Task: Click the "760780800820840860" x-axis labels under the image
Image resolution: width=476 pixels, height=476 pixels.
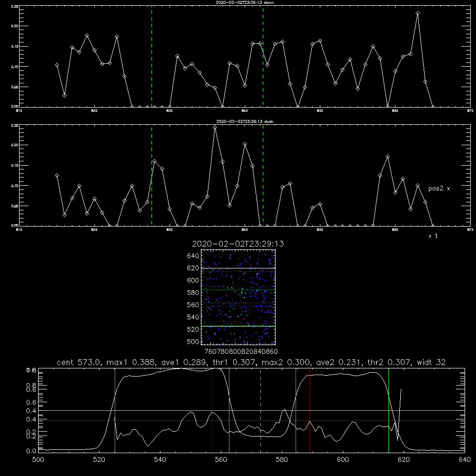Action: (x=241, y=351)
